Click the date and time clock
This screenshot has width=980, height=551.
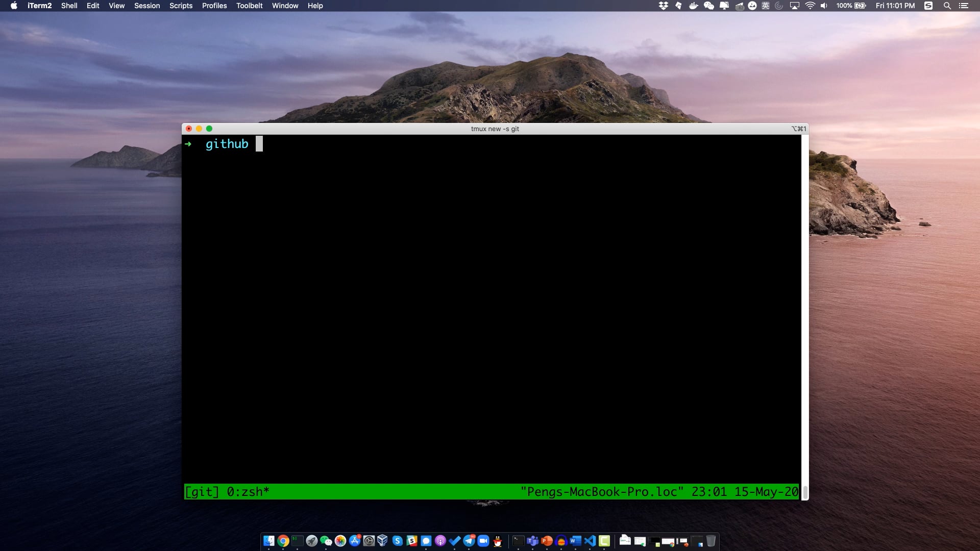tap(895, 6)
